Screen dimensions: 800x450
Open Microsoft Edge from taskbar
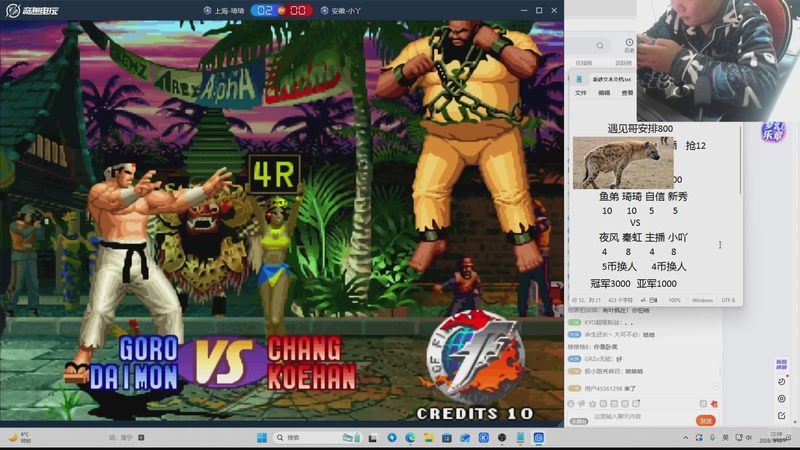click(x=410, y=438)
